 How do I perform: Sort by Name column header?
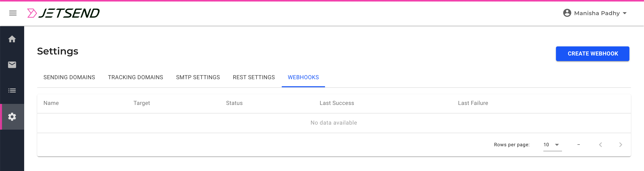[51, 103]
